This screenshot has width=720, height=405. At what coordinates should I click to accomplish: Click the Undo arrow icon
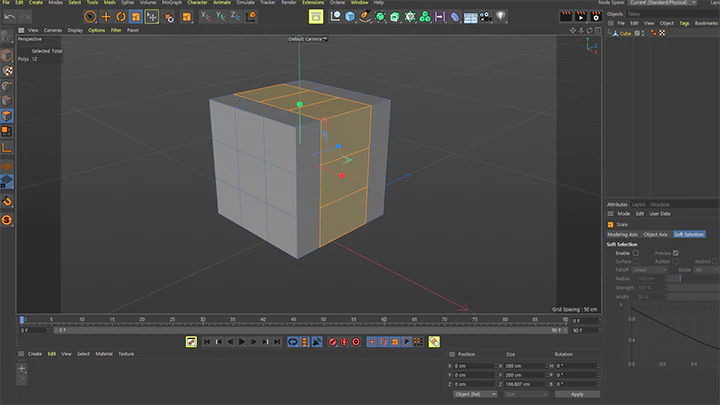coord(10,17)
